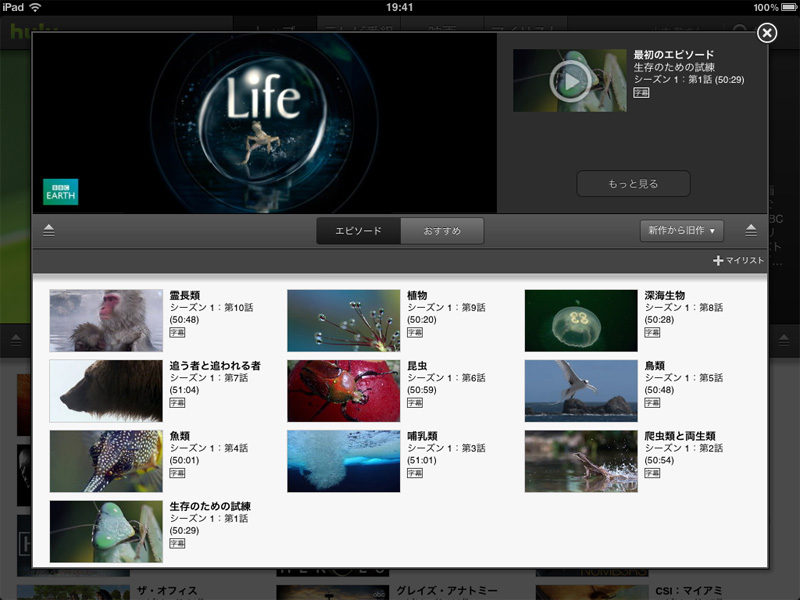Select the 哺乳類 episode title
Viewport: 800px width, 600px height.
tap(422, 436)
